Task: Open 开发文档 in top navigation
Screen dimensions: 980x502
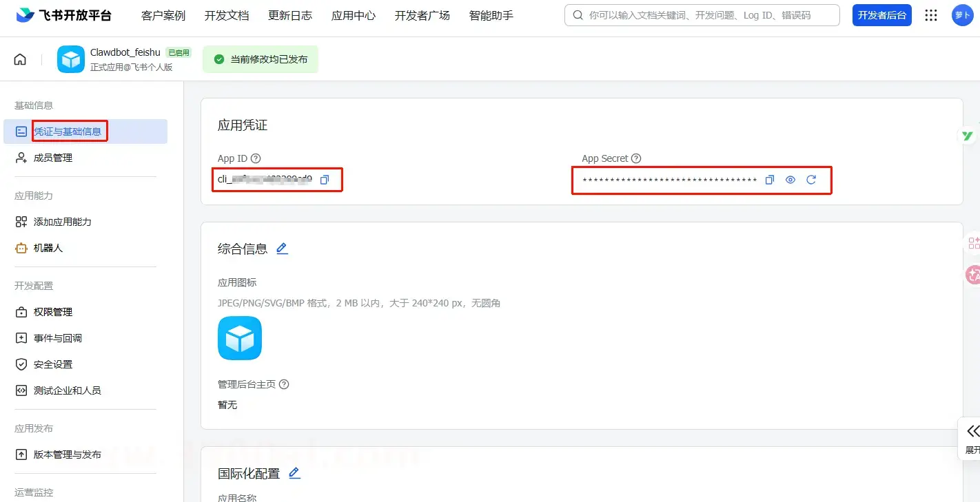Action: tap(227, 15)
